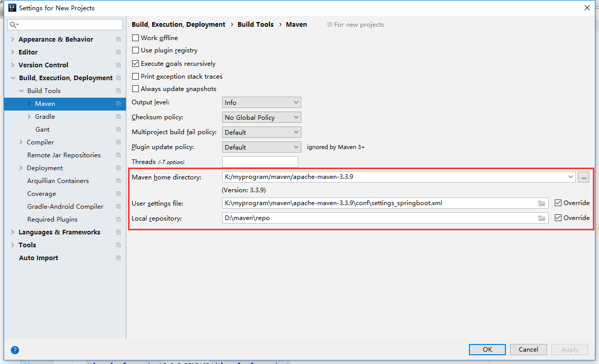
Task: Click the settings search field
Action: coord(65,25)
